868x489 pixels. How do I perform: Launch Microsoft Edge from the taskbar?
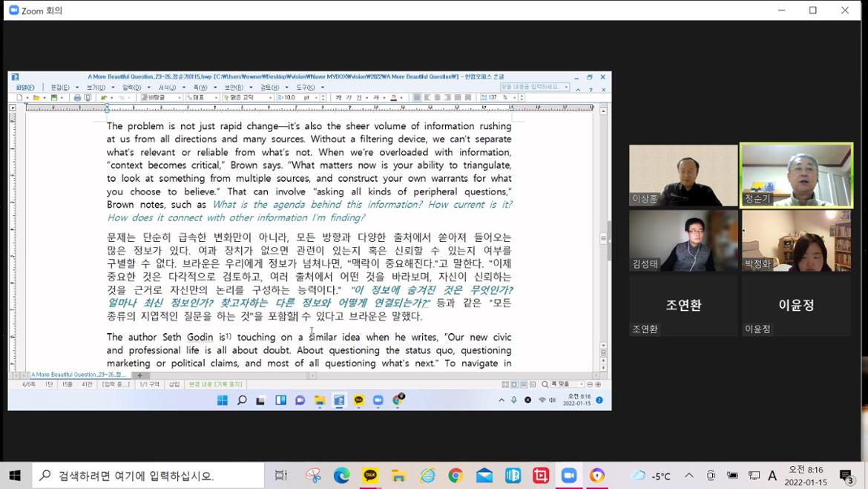point(341,476)
